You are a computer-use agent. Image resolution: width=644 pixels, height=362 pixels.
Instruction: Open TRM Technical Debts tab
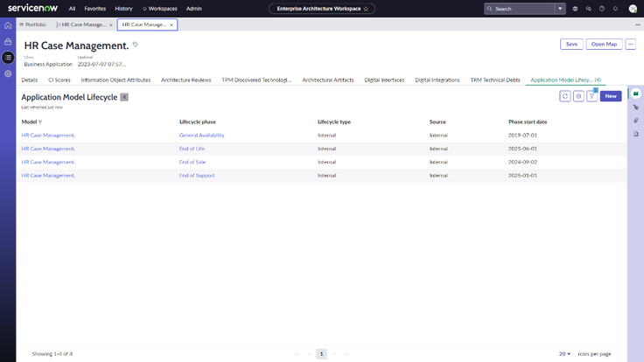[495, 80]
